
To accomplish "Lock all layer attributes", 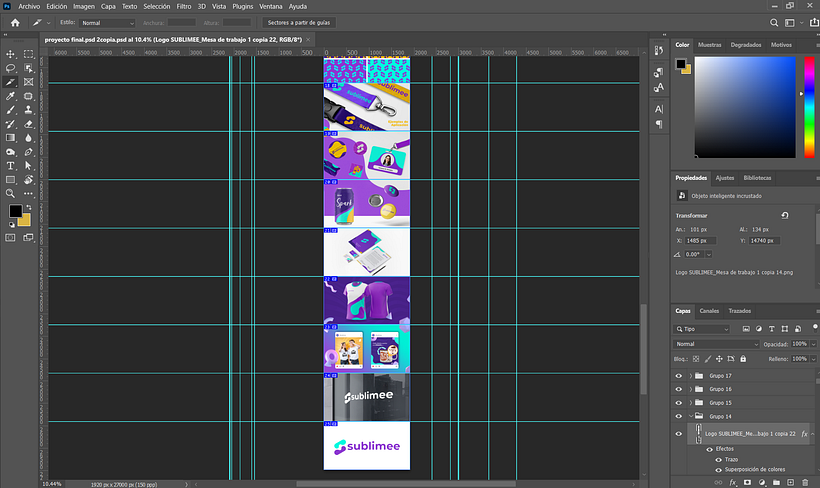I will pos(743,359).
